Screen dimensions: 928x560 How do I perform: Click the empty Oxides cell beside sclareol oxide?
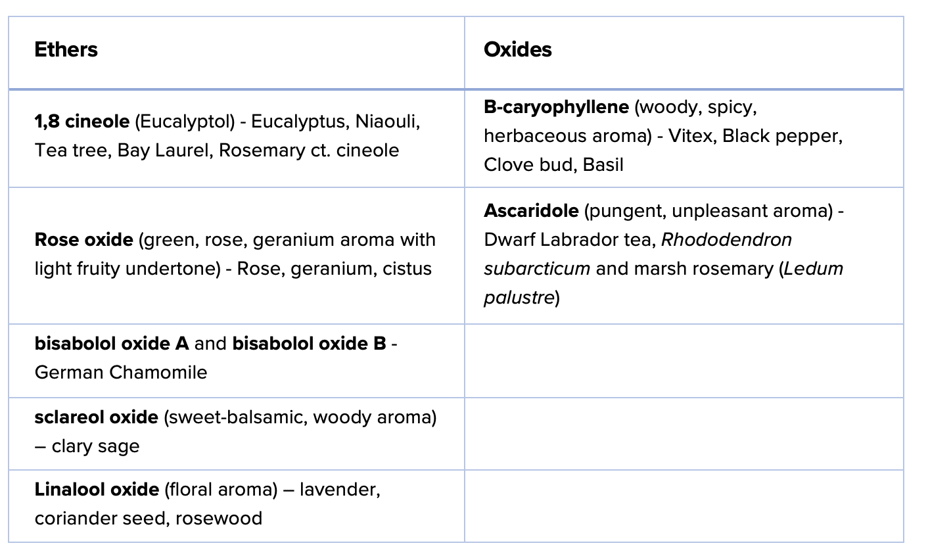coord(684,433)
